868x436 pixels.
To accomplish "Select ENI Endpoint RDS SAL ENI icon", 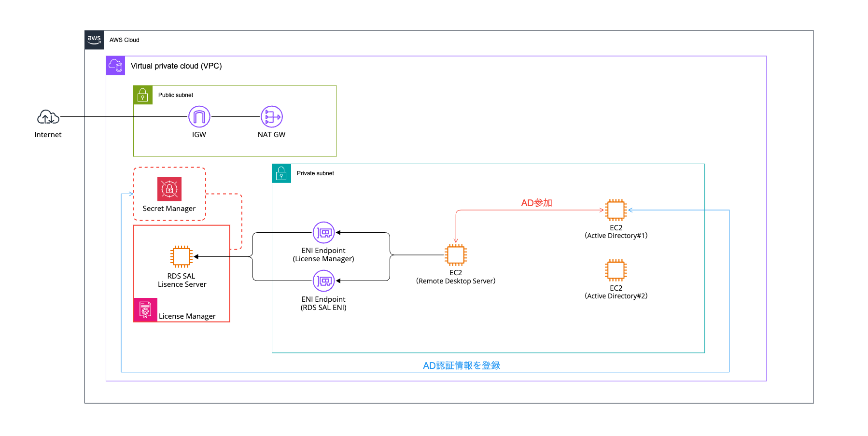I will 324,281.
